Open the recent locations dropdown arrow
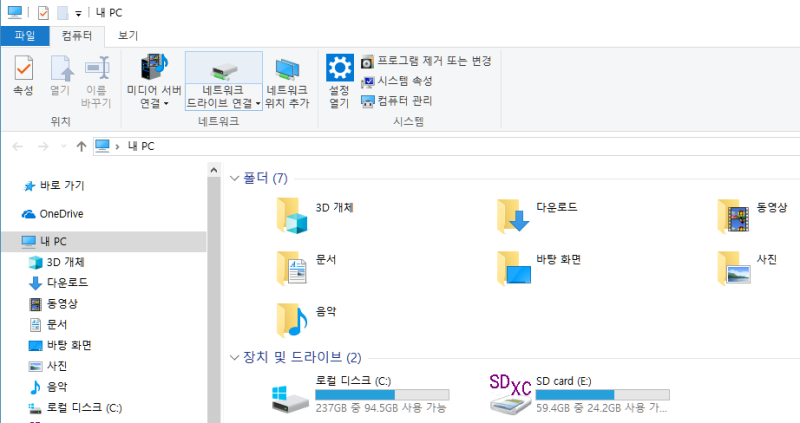The image size is (800, 423). 63,146
